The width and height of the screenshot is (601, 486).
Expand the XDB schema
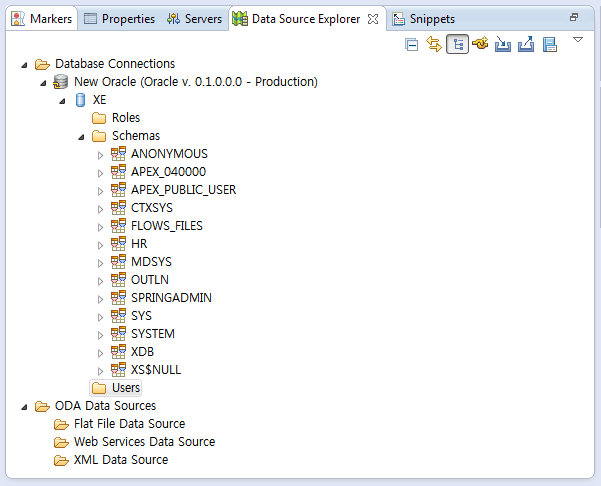[x=100, y=353]
